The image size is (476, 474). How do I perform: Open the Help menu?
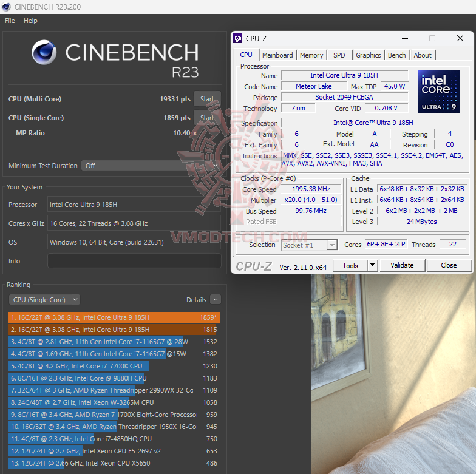[x=30, y=21]
